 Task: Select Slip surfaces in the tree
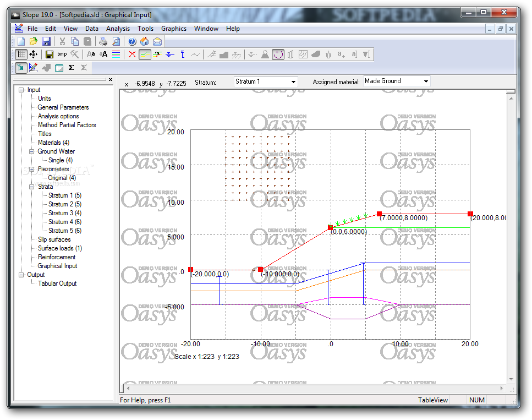point(54,239)
